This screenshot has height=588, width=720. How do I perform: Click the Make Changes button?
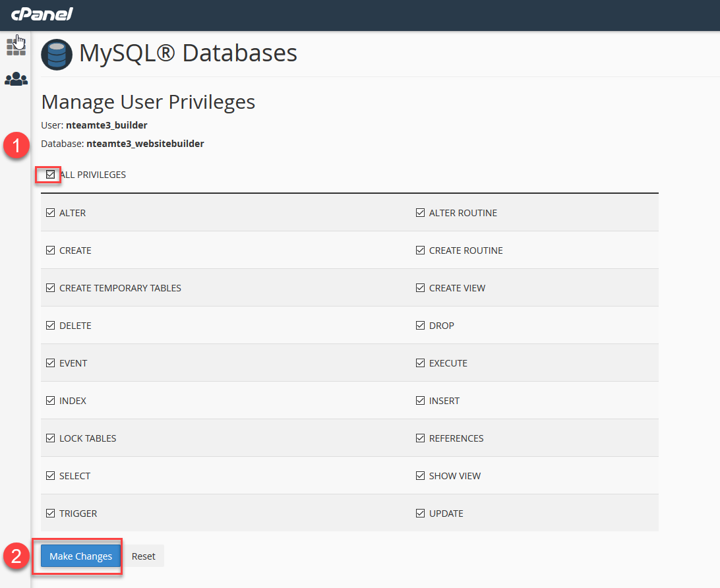(x=81, y=556)
